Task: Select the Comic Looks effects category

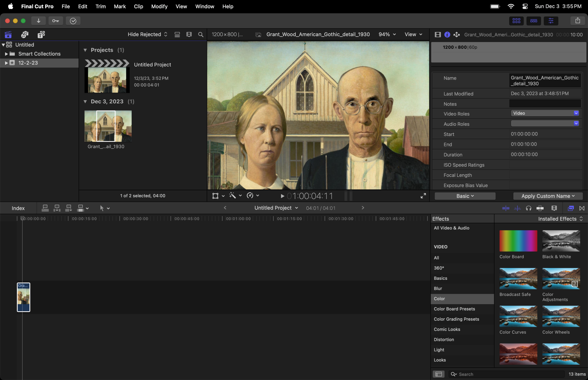Action: coord(462,329)
